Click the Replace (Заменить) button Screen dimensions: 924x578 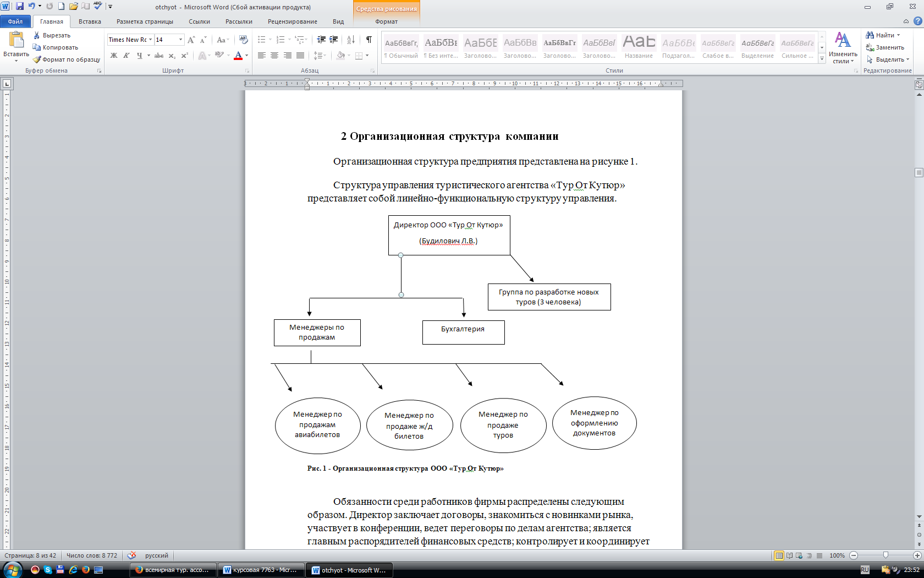click(886, 47)
